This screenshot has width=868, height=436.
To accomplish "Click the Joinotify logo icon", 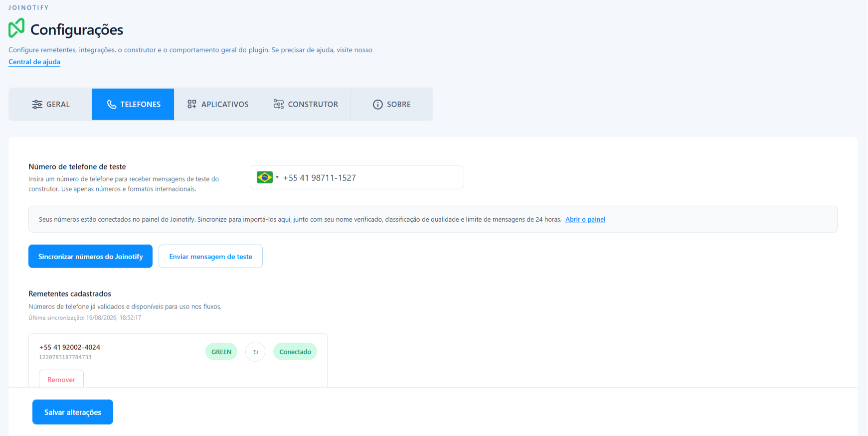I will tap(16, 28).
